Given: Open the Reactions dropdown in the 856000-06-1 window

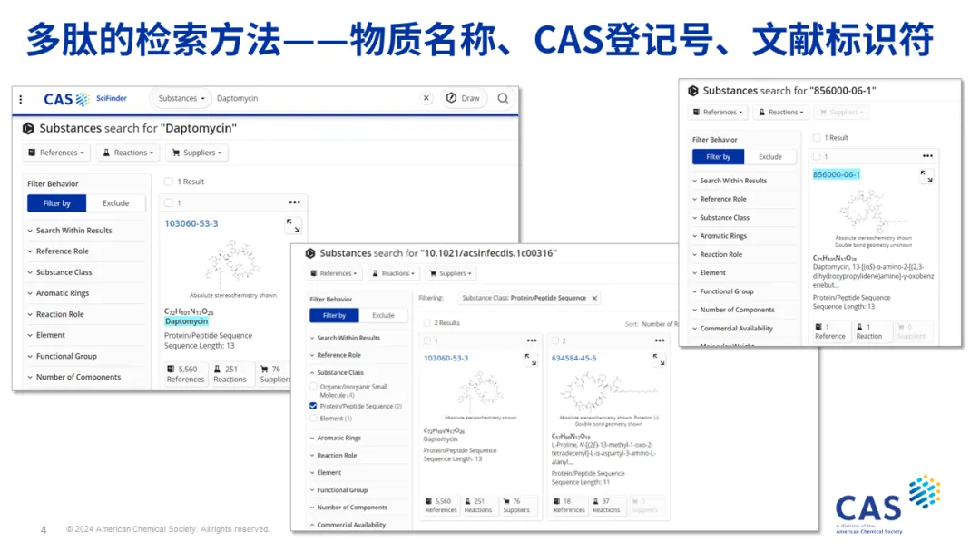Looking at the screenshot, I should tap(781, 113).
